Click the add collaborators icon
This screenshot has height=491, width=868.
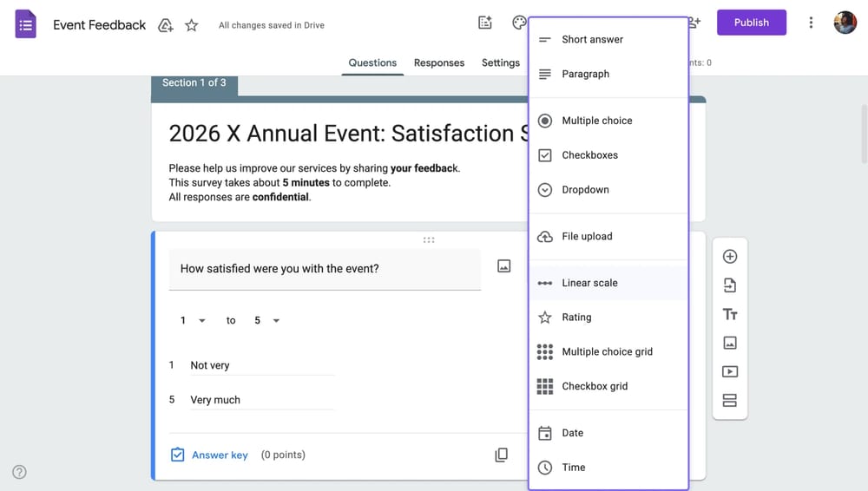pyautogui.click(x=694, y=23)
